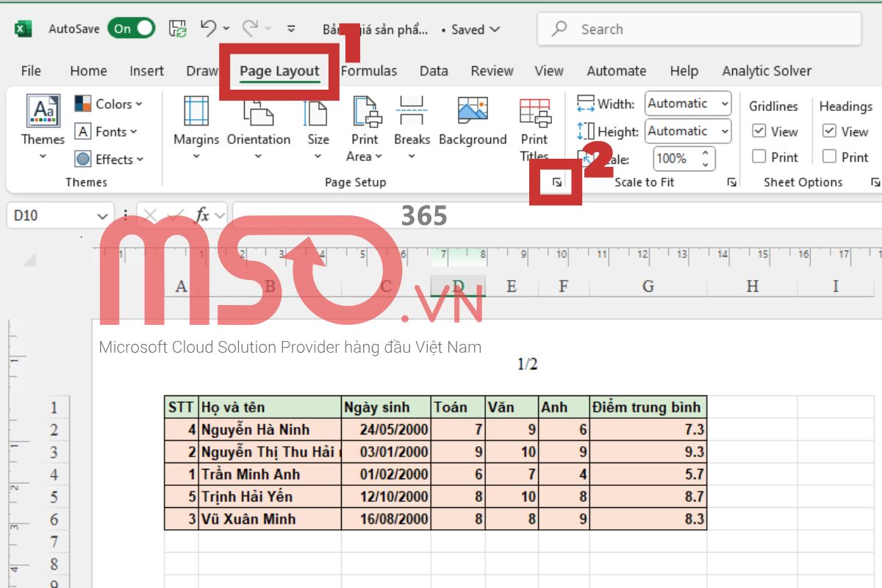Image resolution: width=882 pixels, height=588 pixels.
Task: Click the date cell 24/05/2000
Action: click(x=387, y=430)
